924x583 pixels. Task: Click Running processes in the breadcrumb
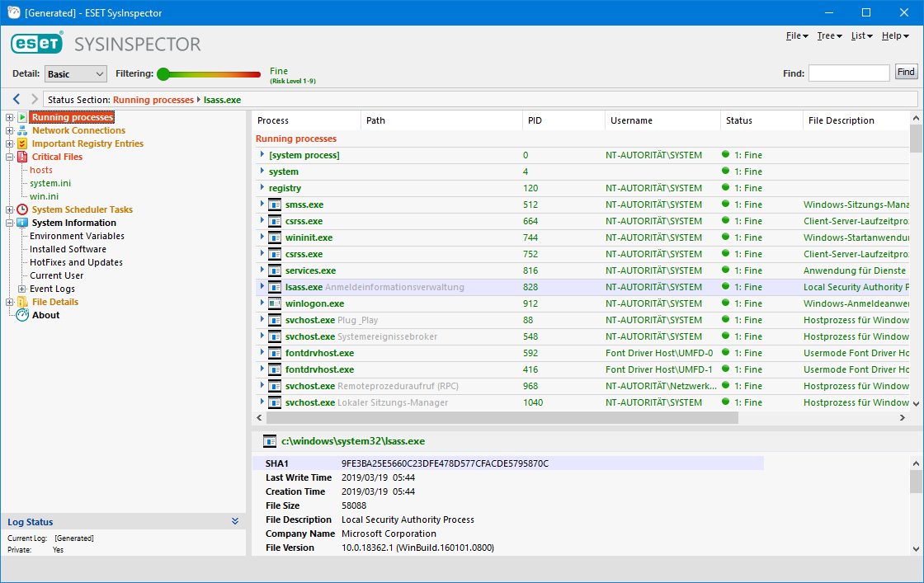point(153,100)
